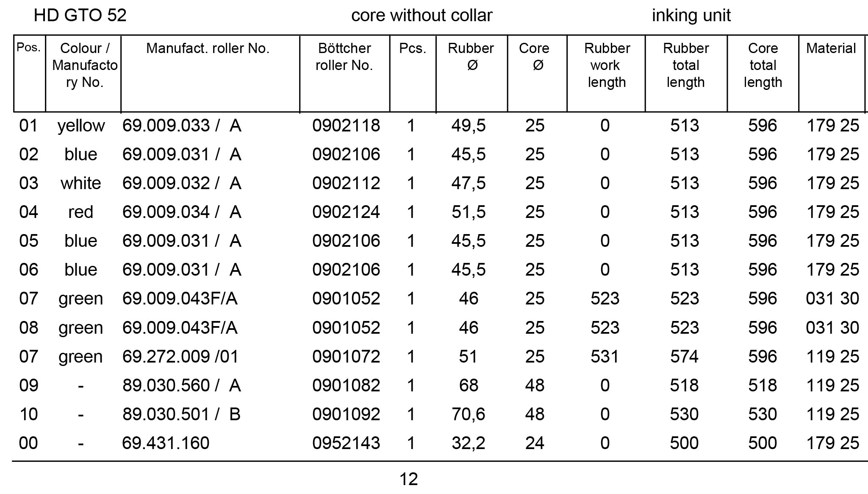Select Böttcher roller number 0952143
Image resolution: width=868 pixels, height=494 pixels.
[x=346, y=443]
